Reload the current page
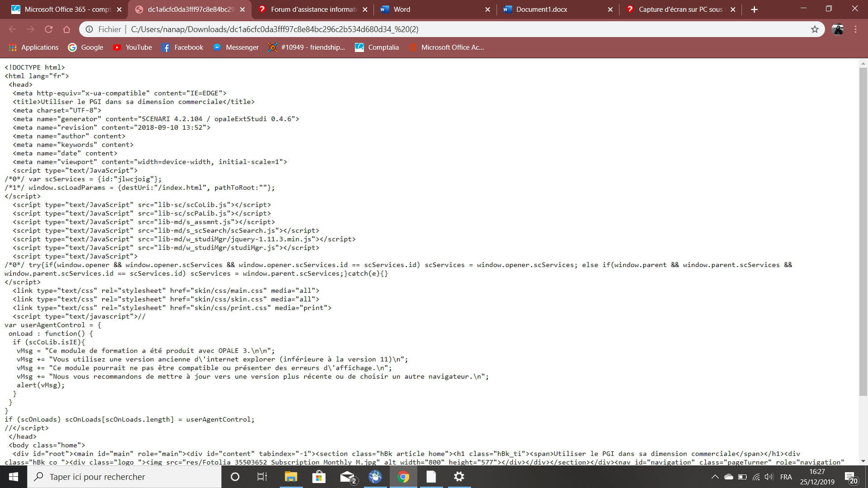This screenshot has height=488, width=868. tap(48, 29)
